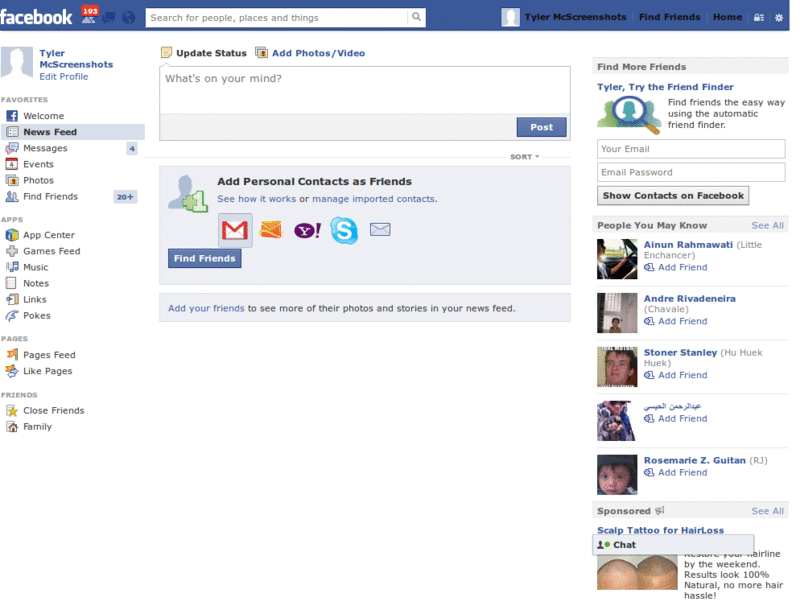The width and height of the screenshot is (800, 600).
Task: Click the Find Friends 20+ badge
Action: pyautogui.click(x=125, y=197)
